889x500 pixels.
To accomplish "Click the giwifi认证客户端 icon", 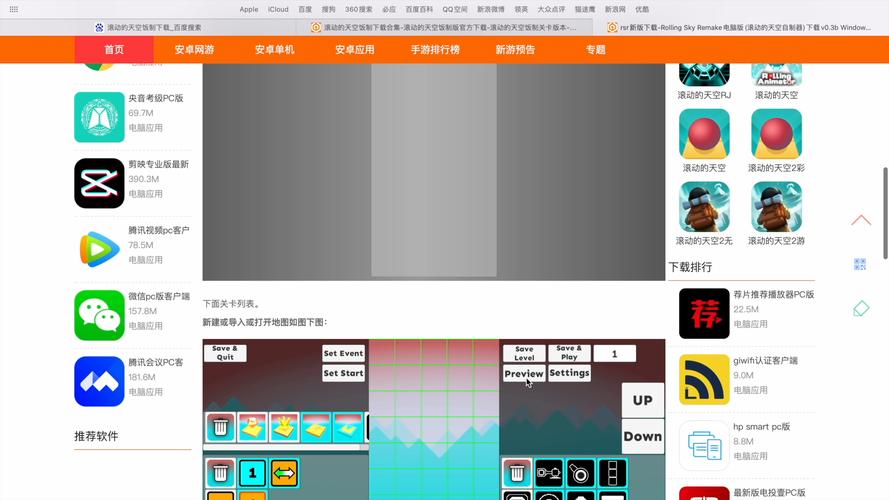I will tap(704, 380).
